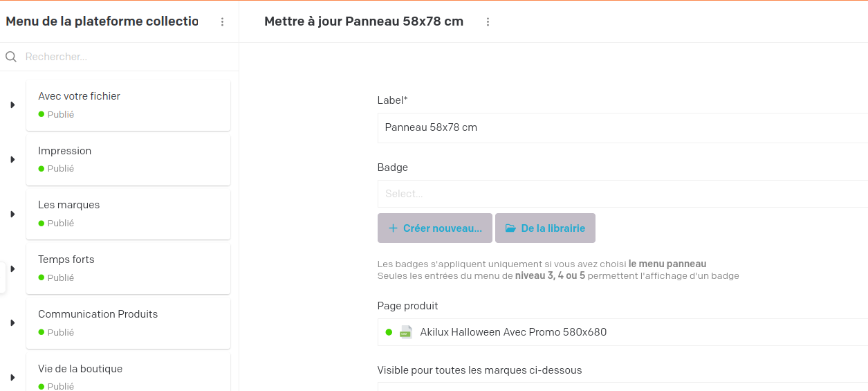Click the search magnifier icon in the sidebar
The height and width of the screenshot is (391, 868).
tap(11, 57)
